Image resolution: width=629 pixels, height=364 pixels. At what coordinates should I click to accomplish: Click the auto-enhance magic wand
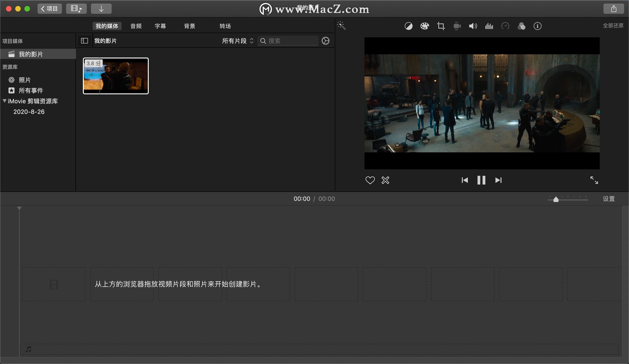click(x=342, y=25)
